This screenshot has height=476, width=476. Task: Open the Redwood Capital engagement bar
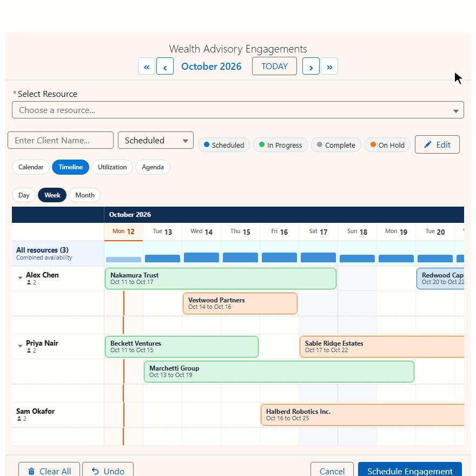440,279
